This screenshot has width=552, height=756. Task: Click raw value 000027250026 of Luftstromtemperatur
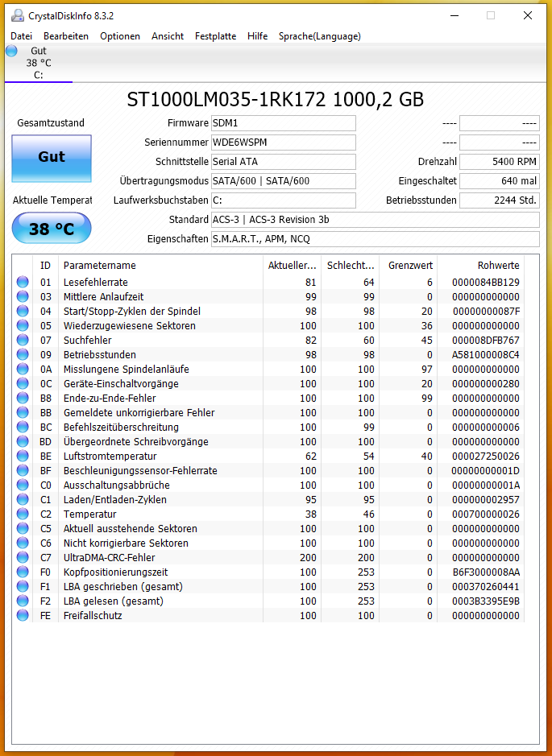(x=485, y=456)
